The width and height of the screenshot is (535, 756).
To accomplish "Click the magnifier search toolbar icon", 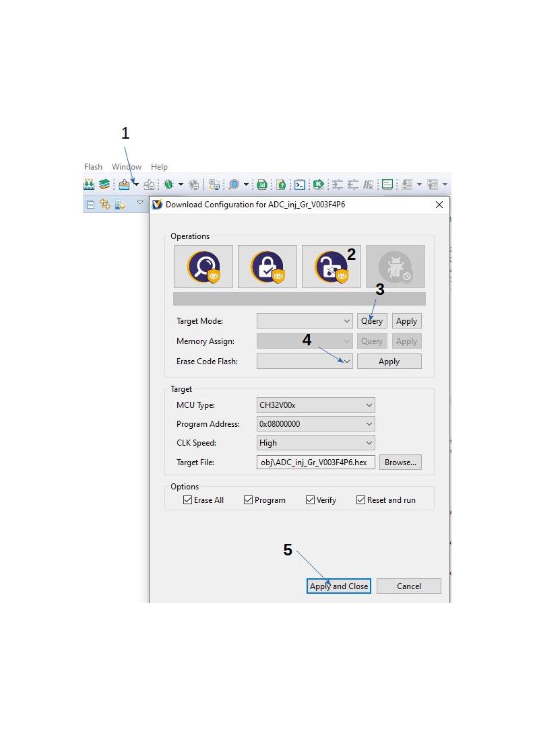I will pyautogui.click(x=234, y=184).
